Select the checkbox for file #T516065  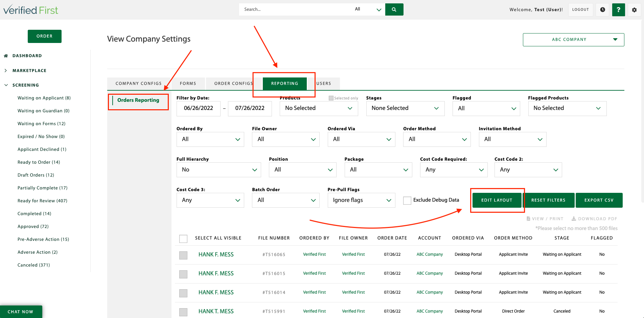pos(183,255)
